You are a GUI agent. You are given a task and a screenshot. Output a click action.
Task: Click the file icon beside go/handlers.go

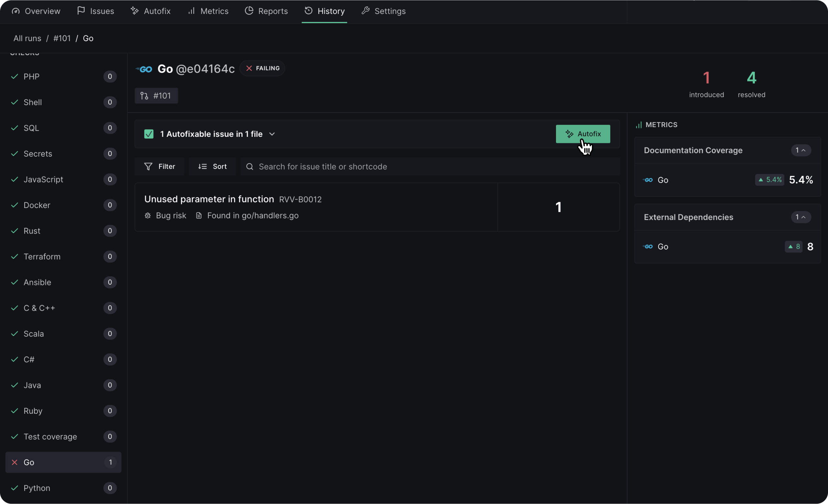(x=199, y=216)
